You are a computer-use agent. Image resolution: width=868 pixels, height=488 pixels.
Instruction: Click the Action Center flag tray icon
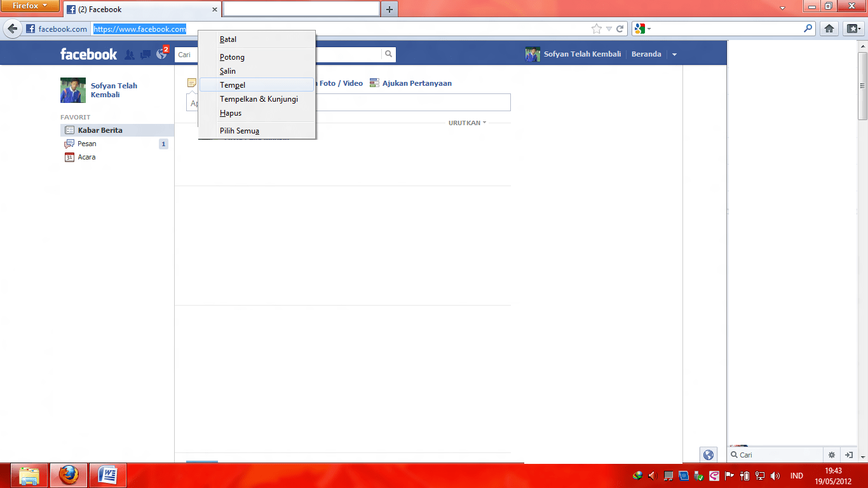729,475
